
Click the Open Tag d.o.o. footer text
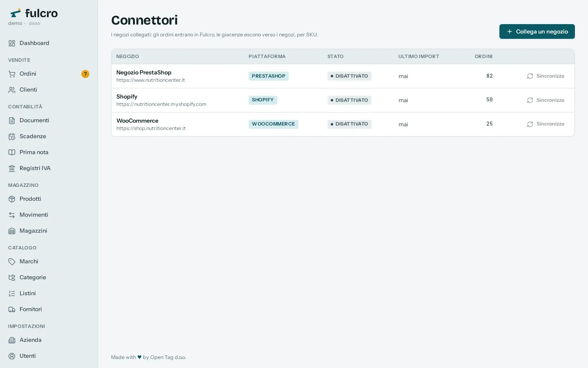coord(168,357)
